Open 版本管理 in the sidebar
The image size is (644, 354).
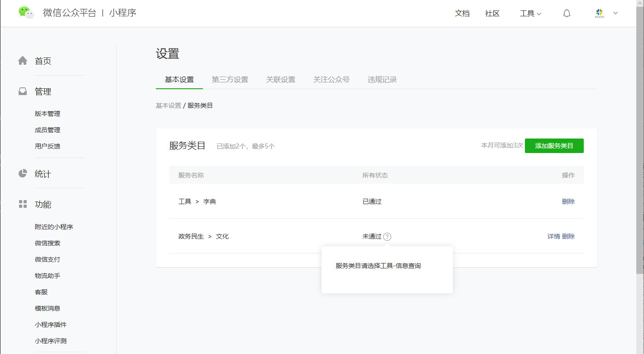(48, 114)
